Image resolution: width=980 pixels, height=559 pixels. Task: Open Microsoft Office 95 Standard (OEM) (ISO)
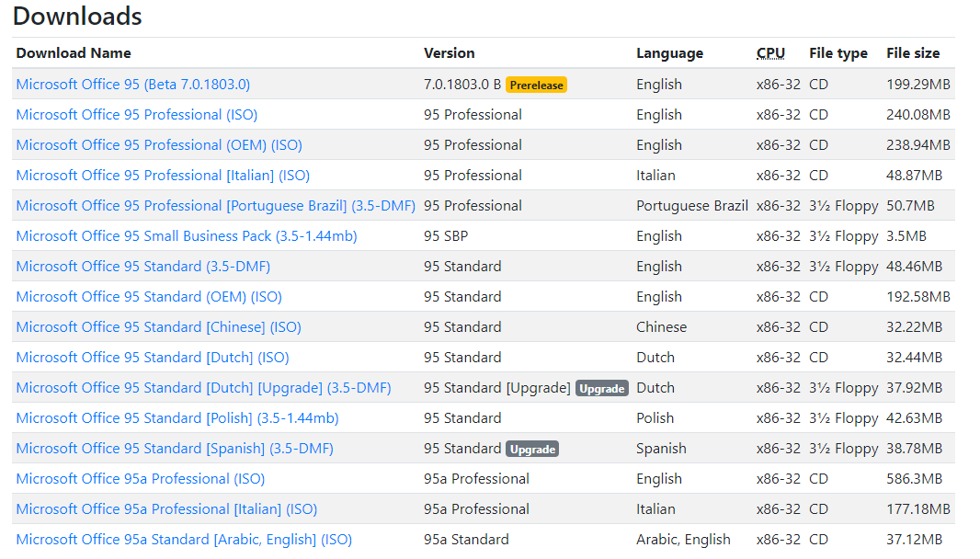(x=149, y=297)
